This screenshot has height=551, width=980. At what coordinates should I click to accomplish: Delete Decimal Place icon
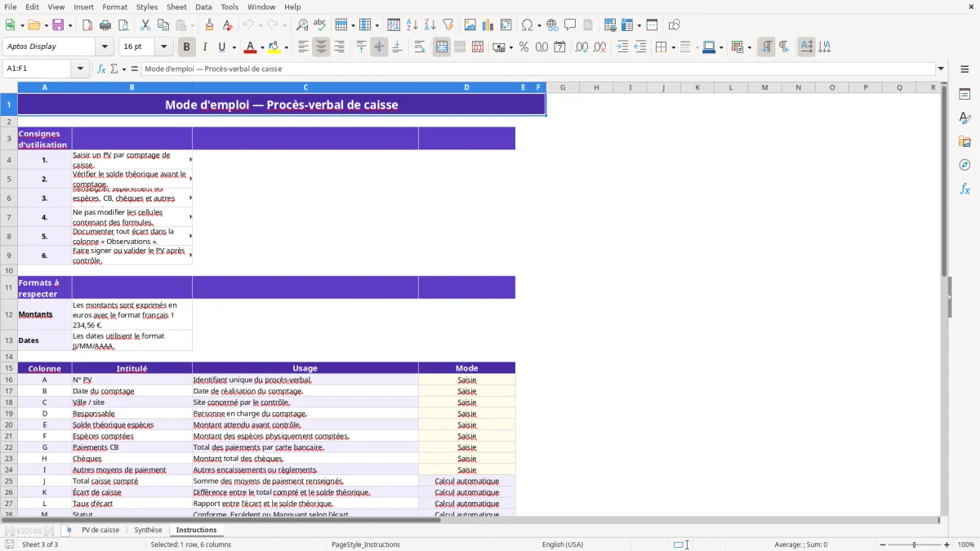(x=599, y=47)
